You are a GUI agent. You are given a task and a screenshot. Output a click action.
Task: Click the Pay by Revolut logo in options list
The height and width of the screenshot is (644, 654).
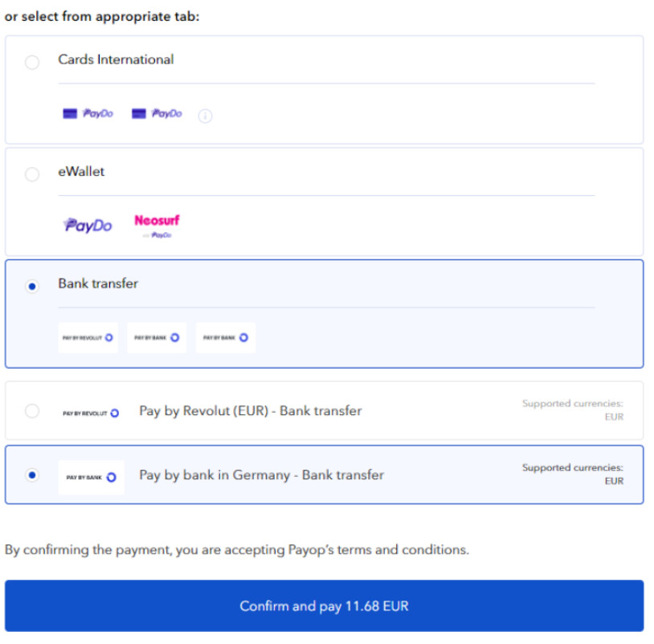91,413
